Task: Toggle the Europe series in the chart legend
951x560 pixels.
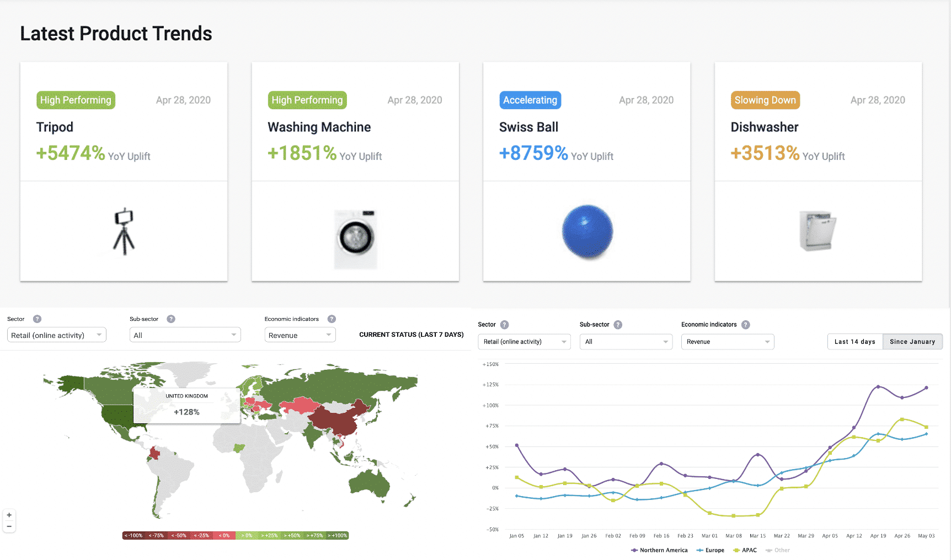Action: coord(710,550)
